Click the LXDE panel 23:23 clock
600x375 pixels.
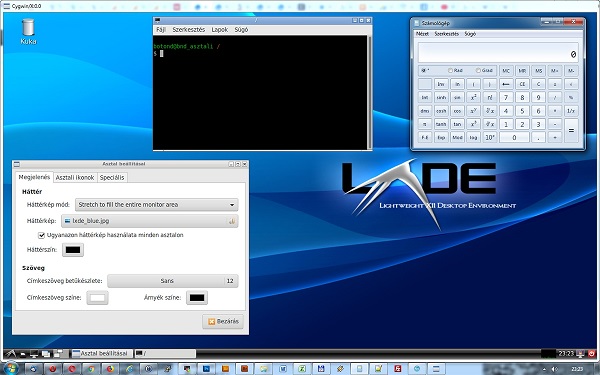(x=566, y=354)
